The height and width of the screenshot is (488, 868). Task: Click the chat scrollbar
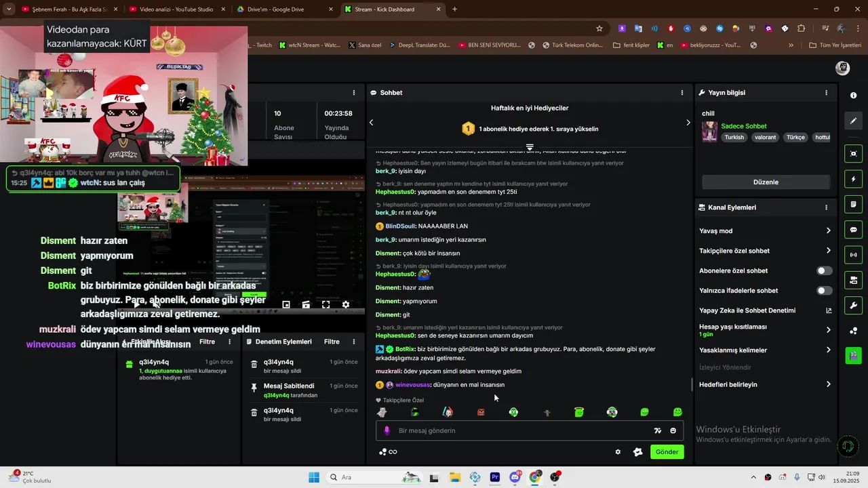coord(692,384)
